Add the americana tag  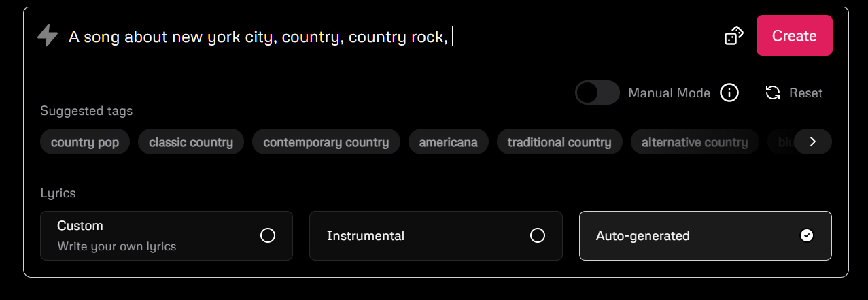[x=449, y=142]
